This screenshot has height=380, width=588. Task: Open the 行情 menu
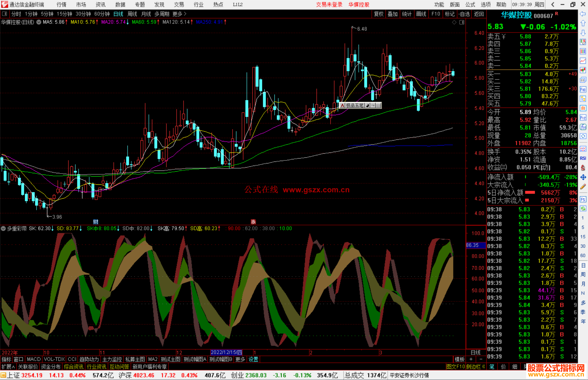[61, 5]
